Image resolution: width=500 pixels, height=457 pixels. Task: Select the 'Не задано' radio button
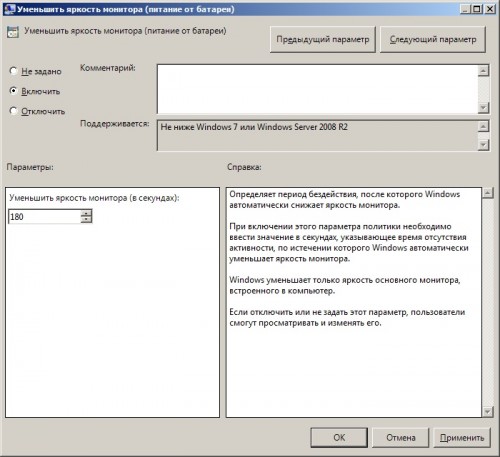pos(13,71)
